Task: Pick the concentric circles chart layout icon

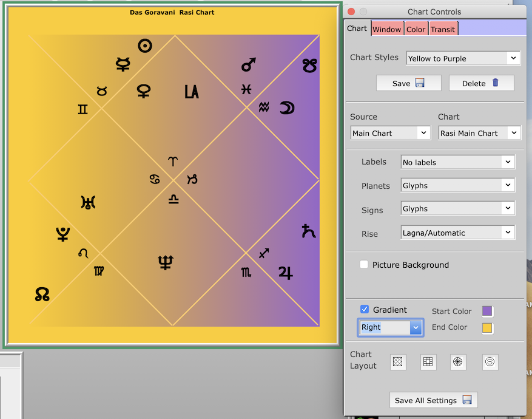Action: tap(490, 362)
